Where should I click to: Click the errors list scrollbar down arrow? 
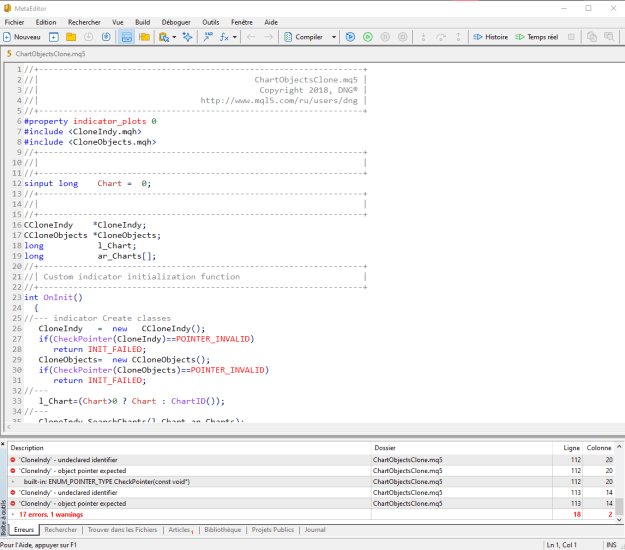point(619,520)
